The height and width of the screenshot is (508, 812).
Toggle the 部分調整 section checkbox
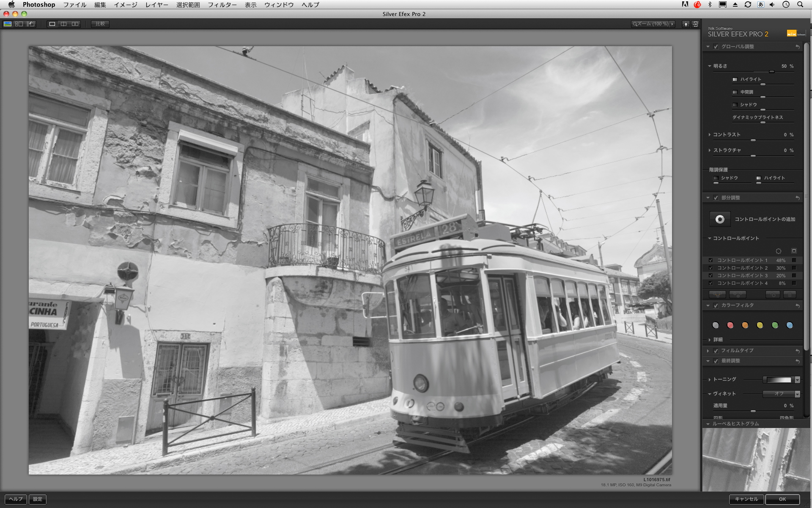[716, 198]
